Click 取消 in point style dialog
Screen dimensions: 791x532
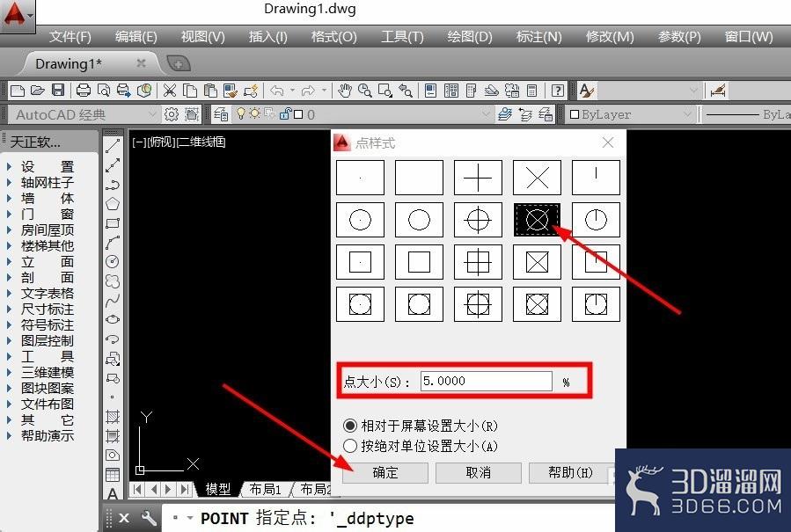click(x=479, y=472)
